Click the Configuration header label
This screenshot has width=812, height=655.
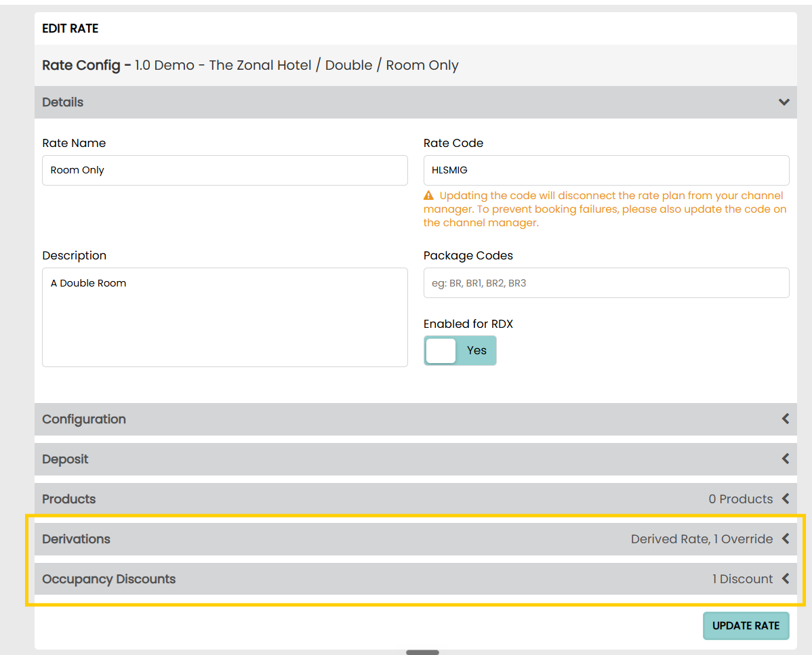(x=84, y=419)
